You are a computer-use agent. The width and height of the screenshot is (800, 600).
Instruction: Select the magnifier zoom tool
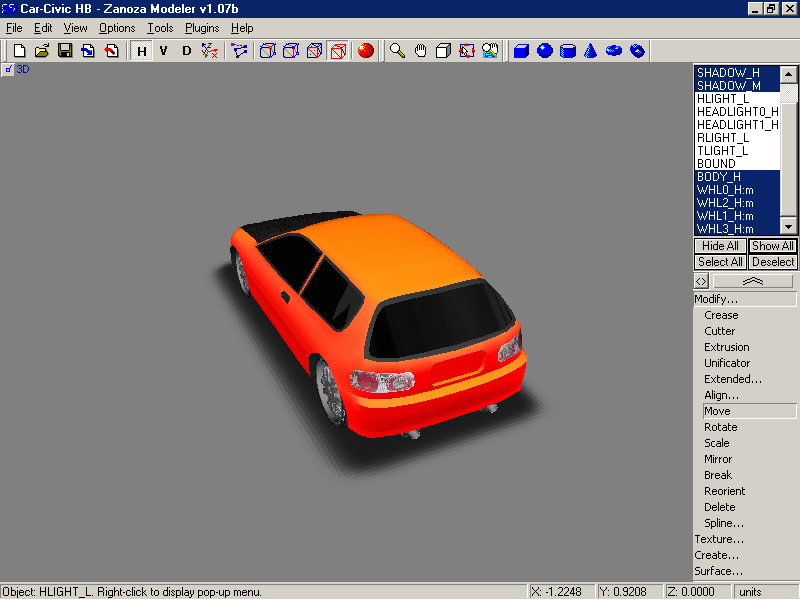pyautogui.click(x=397, y=50)
